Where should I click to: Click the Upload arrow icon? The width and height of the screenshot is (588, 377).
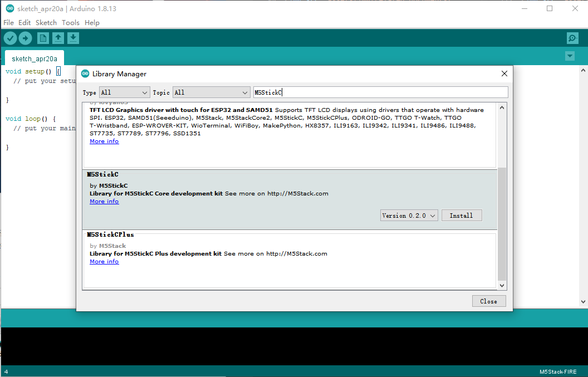click(x=26, y=38)
